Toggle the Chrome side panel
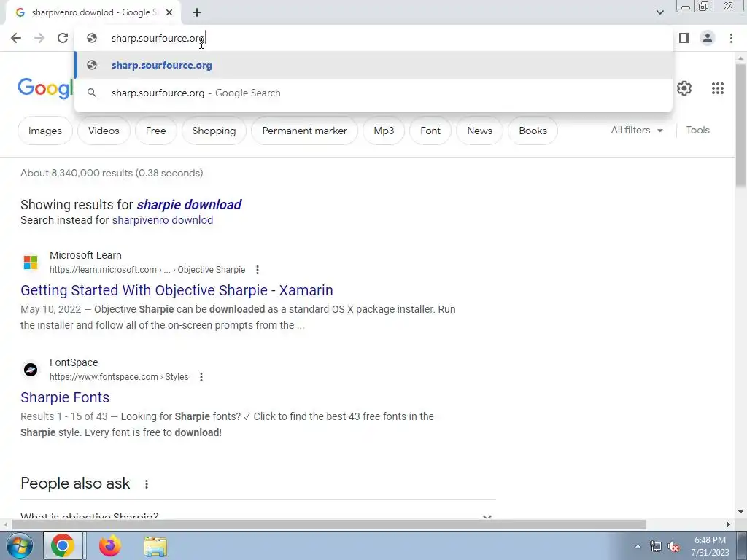 (x=684, y=38)
